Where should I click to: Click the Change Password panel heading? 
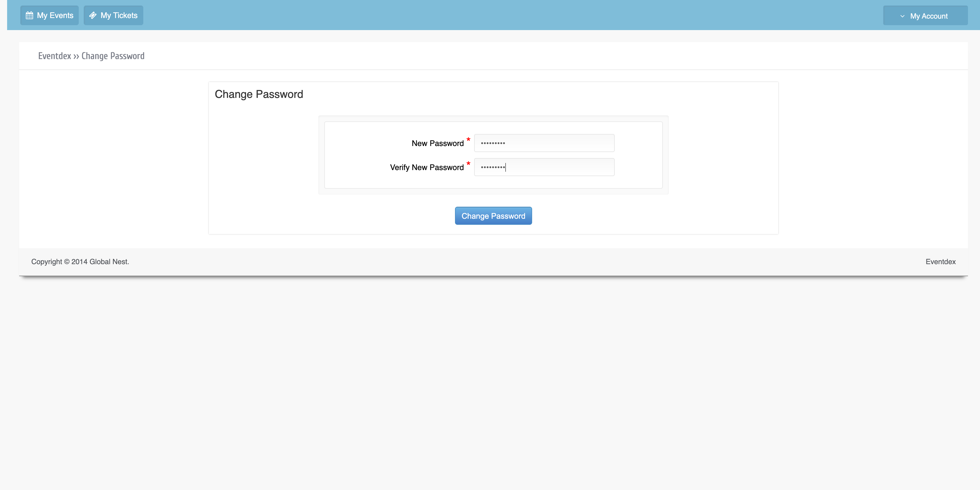point(259,94)
